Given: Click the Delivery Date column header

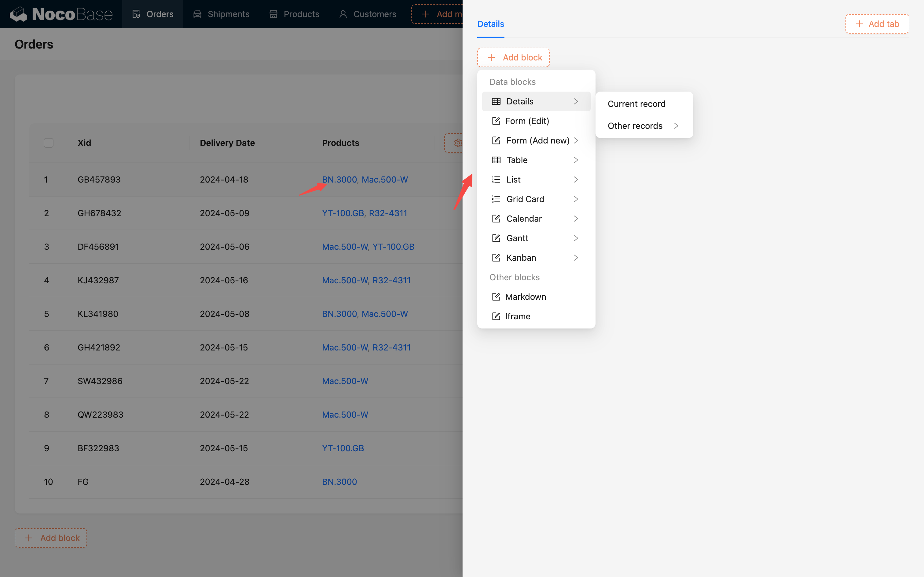Looking at the screenshot, I should click(x=227, y=143).
